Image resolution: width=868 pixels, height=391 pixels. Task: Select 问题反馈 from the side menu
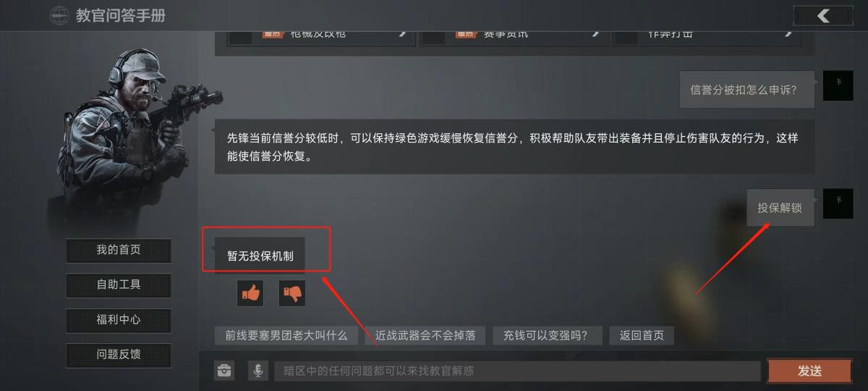pyautogui.click(x=119, y=355)
